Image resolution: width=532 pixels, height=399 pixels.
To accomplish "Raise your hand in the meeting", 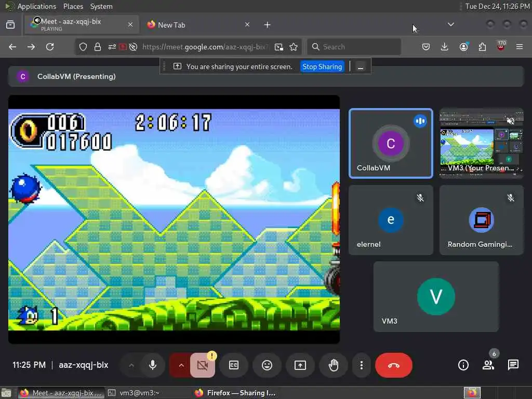I will 334,365.
